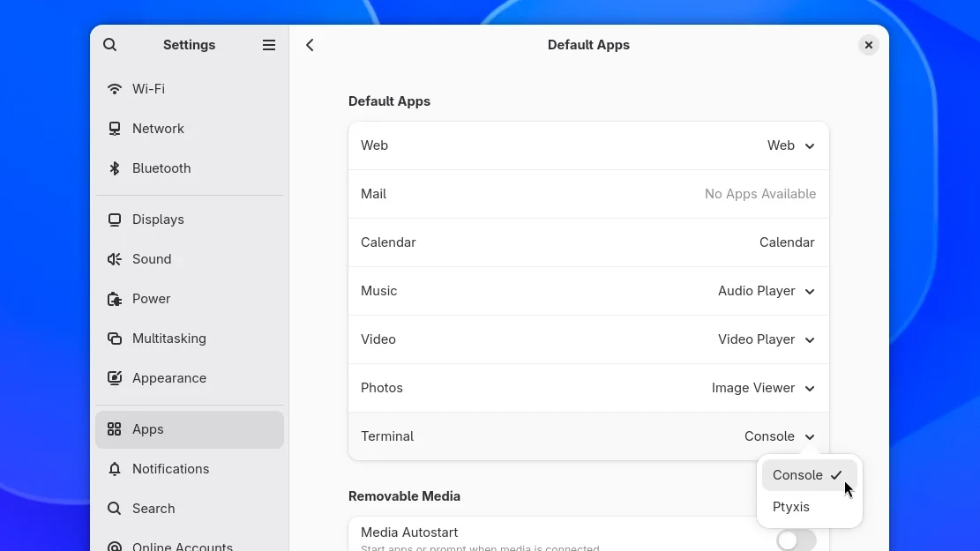Screen dimensions: 980x551
Task: Select the Power battery icon
Action: tap(115, 299)
